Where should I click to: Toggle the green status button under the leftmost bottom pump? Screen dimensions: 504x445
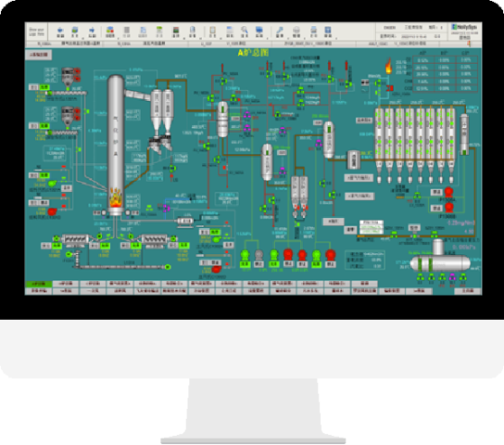tap(246, 264)
